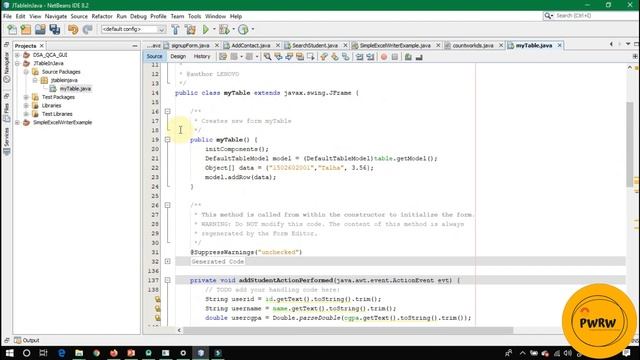Click the horizontal scrollbar of the editor
The image size is (640, 360).
point(347,330)
